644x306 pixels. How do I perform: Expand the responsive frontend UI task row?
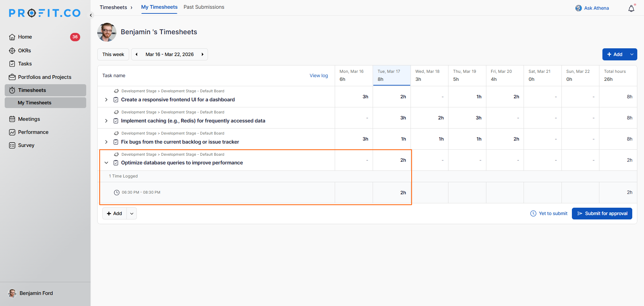coord(106,100)
